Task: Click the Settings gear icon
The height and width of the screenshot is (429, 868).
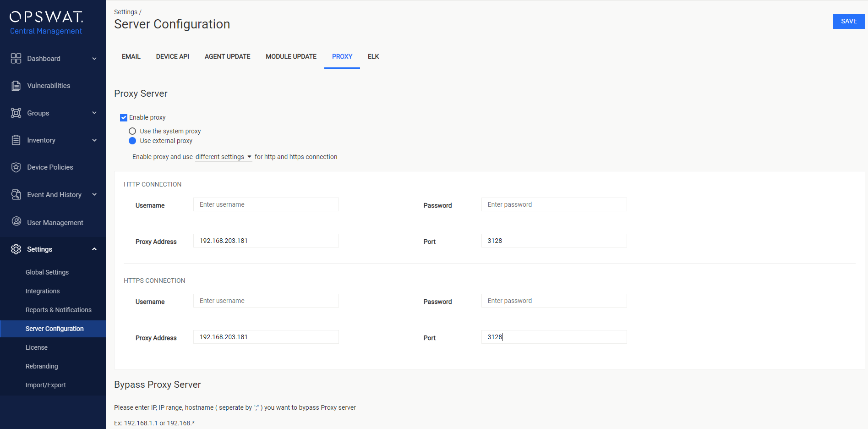Action: coord(16,249)
